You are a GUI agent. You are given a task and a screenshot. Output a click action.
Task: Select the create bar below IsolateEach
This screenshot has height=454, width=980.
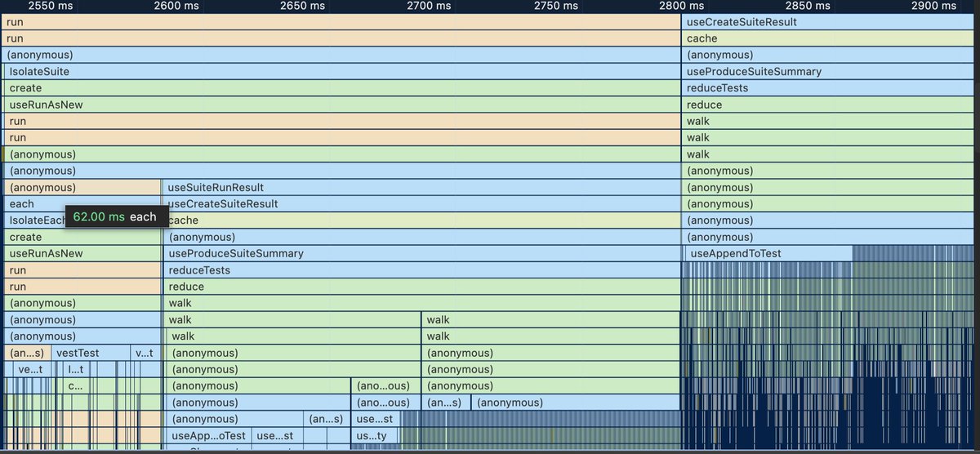(x=82, y=237)
